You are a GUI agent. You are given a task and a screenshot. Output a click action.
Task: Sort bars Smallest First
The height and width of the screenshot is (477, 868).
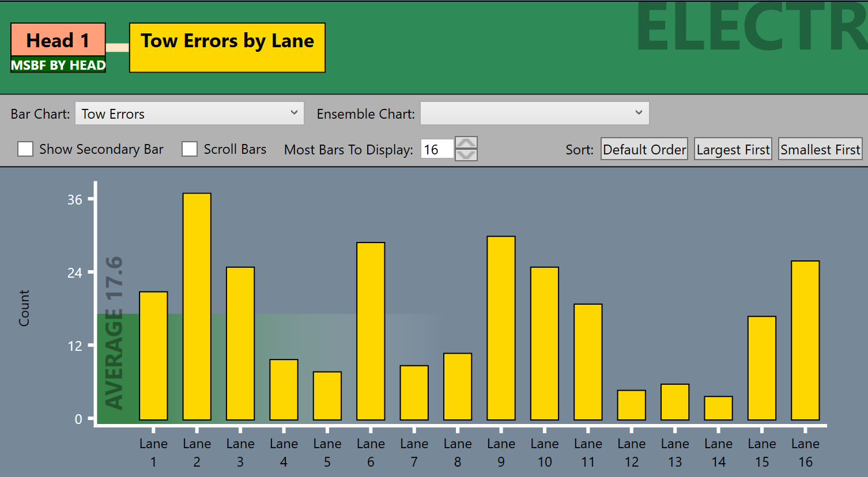(x=820, y=150)
